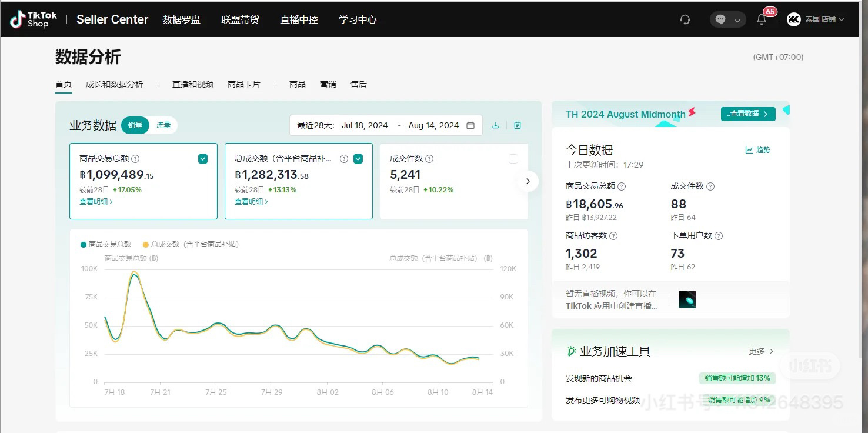The height and width of the screenshot is (433, 868).
Task: Show info for 下单用户数
Action: (719, 236)
